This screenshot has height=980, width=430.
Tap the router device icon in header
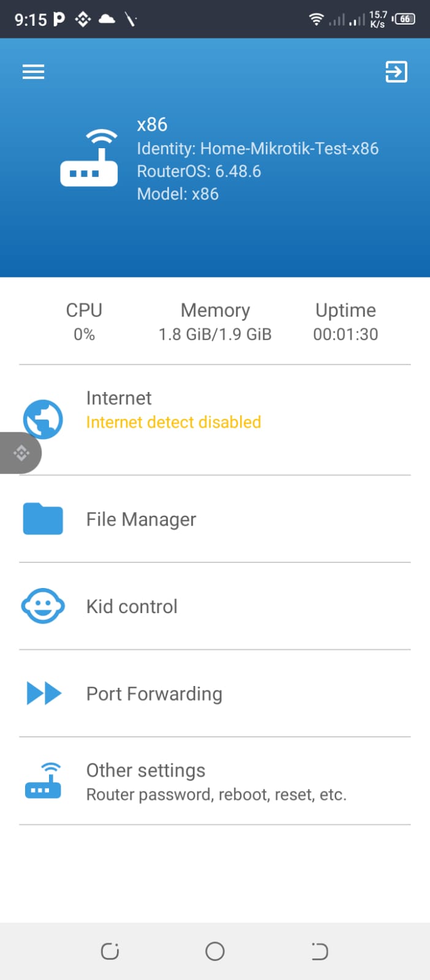89,158
